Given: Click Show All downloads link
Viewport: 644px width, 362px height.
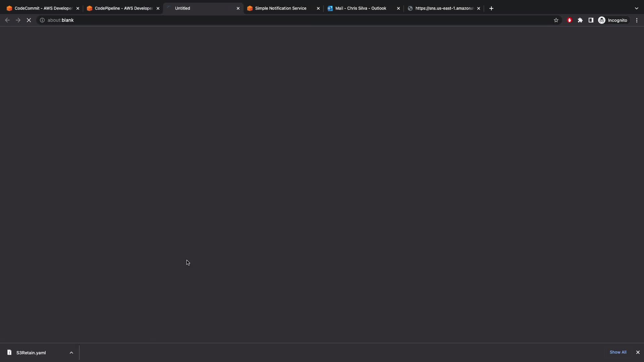Looking at the screenshot, I should (x=618, y=352).
